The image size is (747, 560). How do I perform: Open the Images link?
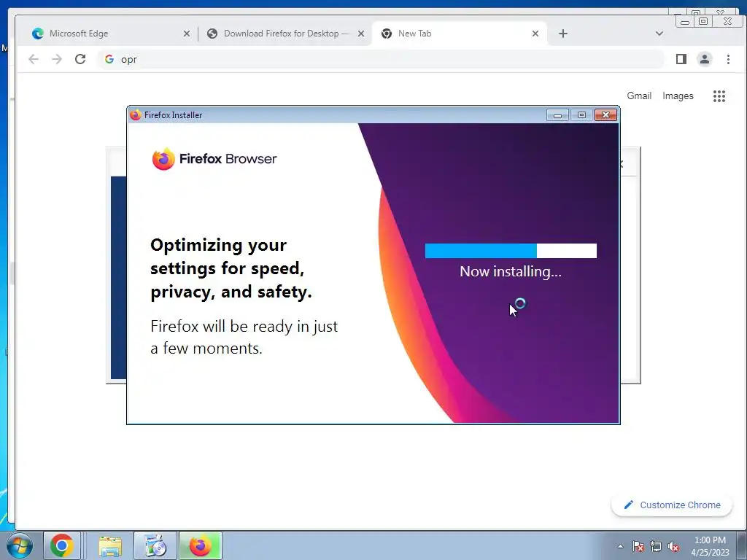point(678,96)
